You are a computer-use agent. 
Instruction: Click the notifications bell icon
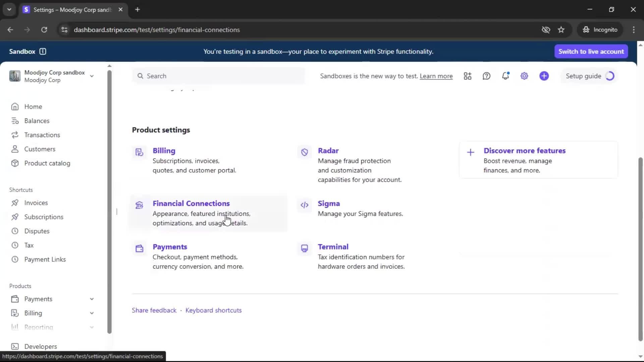click(x=505, y=76)
